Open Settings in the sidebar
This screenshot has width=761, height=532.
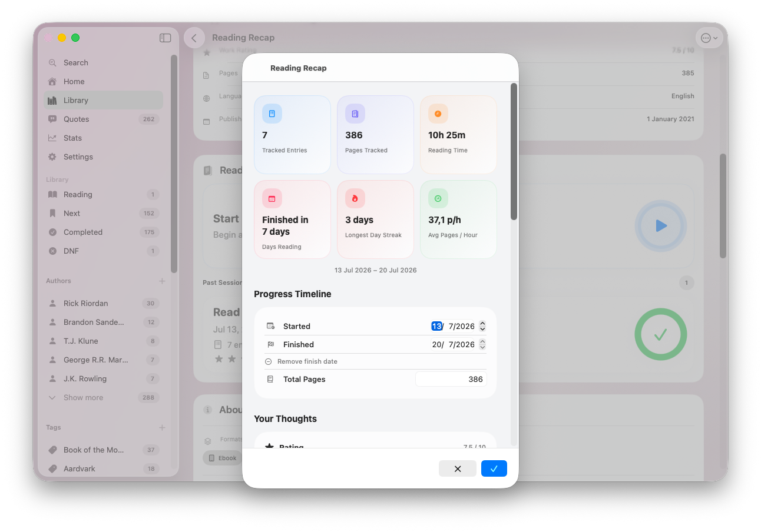103,157
